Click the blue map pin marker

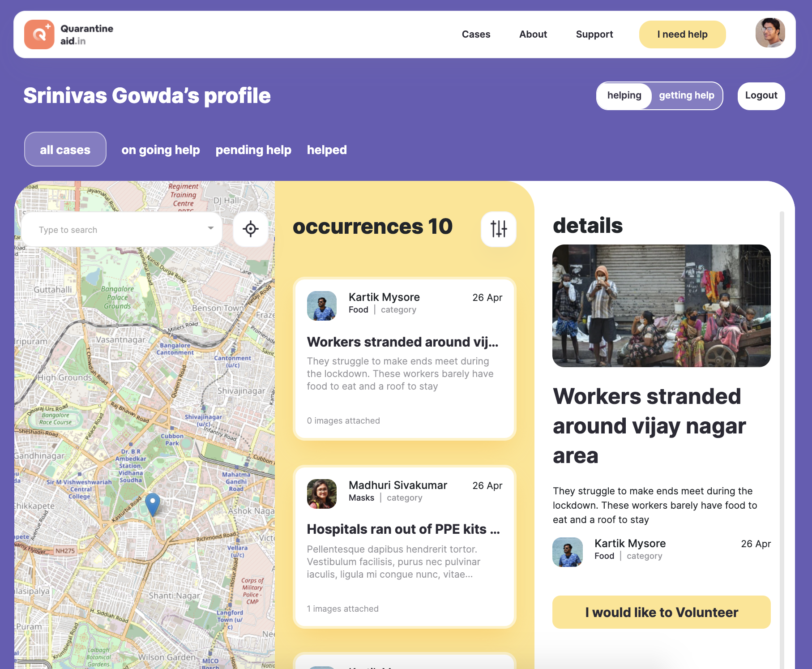(153, 504)
